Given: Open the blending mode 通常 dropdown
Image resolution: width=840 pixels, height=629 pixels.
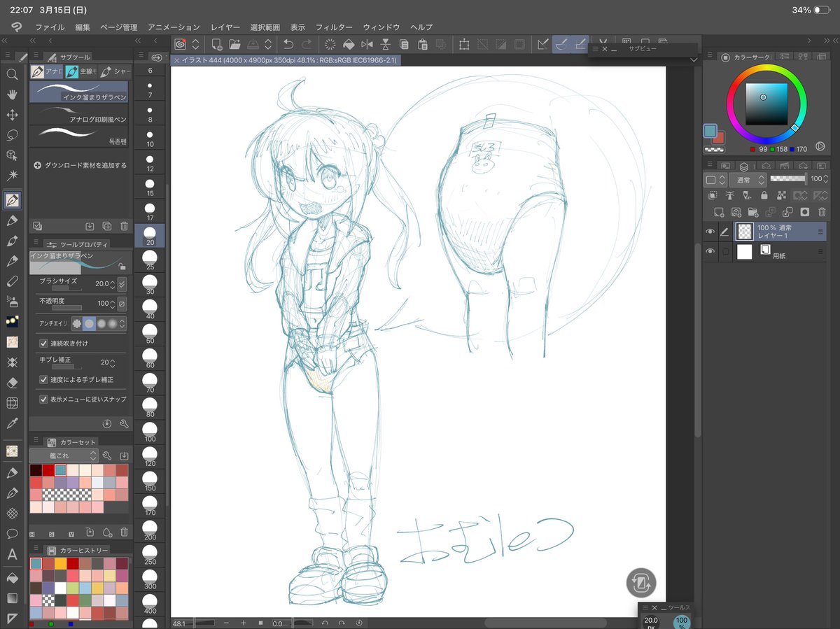Looking at the screenshot, I should (x=747, y=180).
